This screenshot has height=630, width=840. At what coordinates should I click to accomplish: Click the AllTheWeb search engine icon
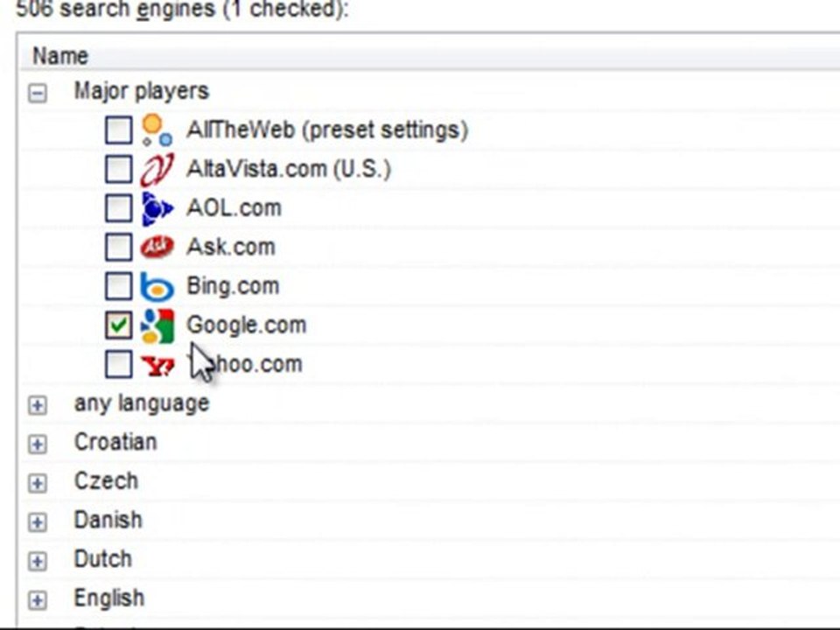[157, 130]
